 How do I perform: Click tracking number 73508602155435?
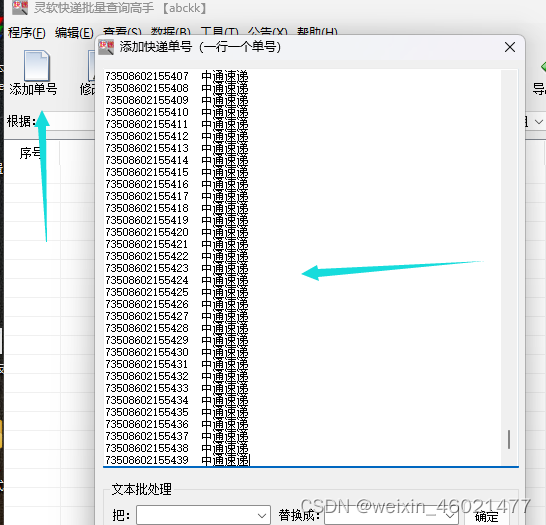tap(147, 412)
